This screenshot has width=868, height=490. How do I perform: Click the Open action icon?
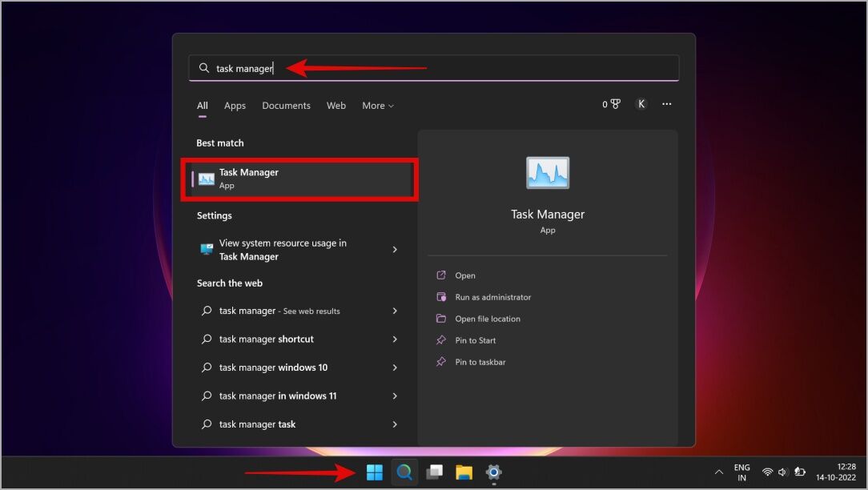click(x=441, y=275)
